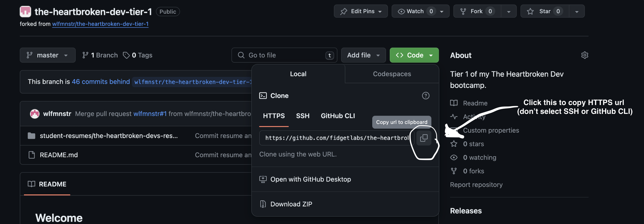Star this repository
644x224 pixels.
[545, 11]
